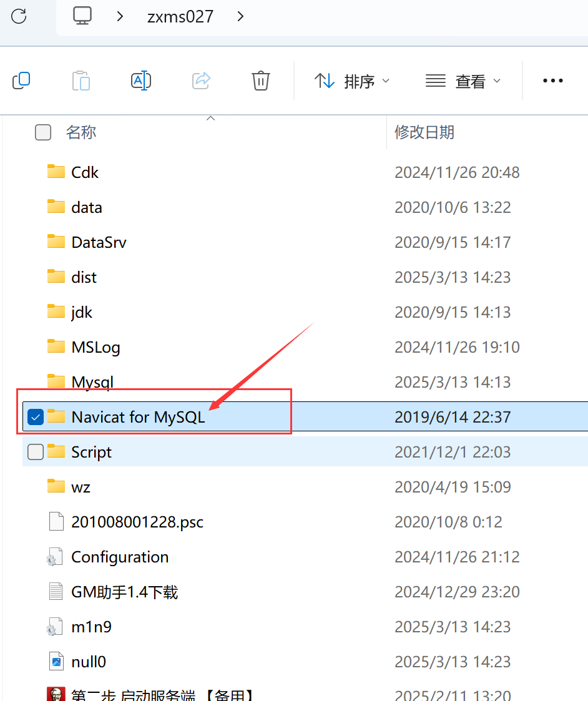Image resolution: width=588 pixels, height=701 pixels.
Task: Click the zxms027 breadcrumb item
Action: [180, 16]
